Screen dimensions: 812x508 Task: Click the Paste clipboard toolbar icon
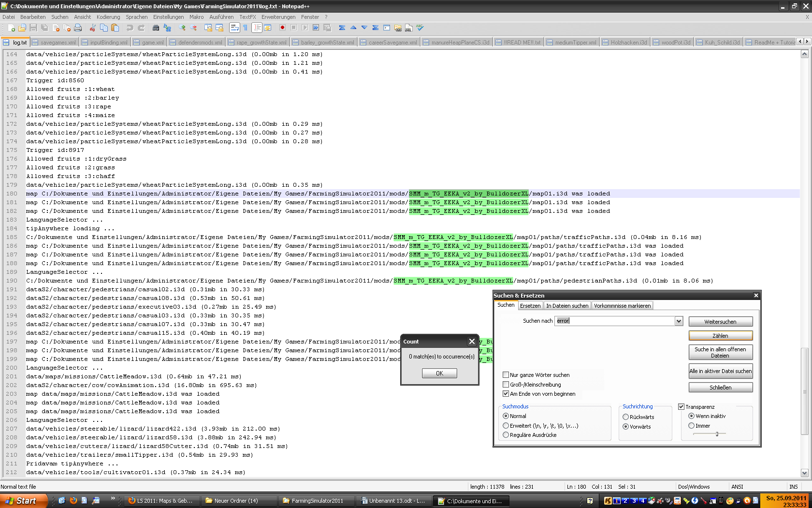pyautogui.click(x=115, y=28)
